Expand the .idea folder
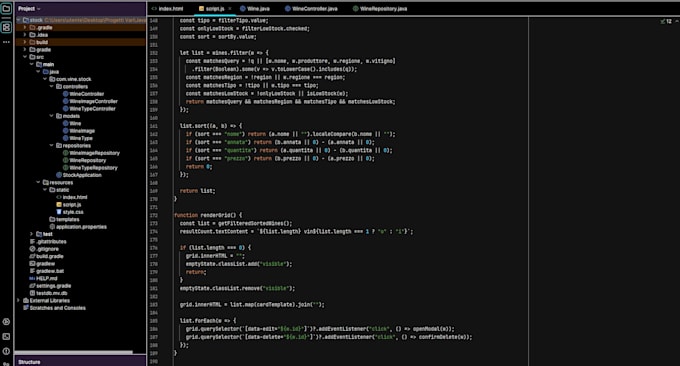The image size is (680, 366). point(25,35)
